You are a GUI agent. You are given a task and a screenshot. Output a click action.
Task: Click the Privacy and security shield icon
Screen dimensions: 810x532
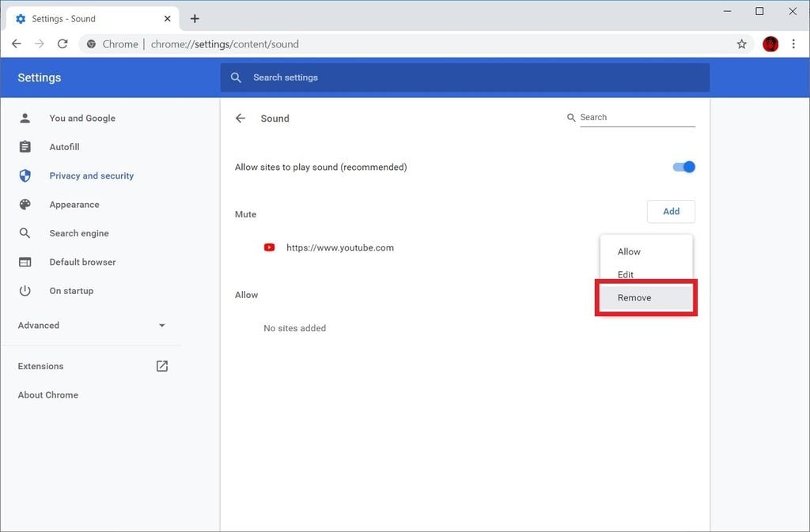25,176
